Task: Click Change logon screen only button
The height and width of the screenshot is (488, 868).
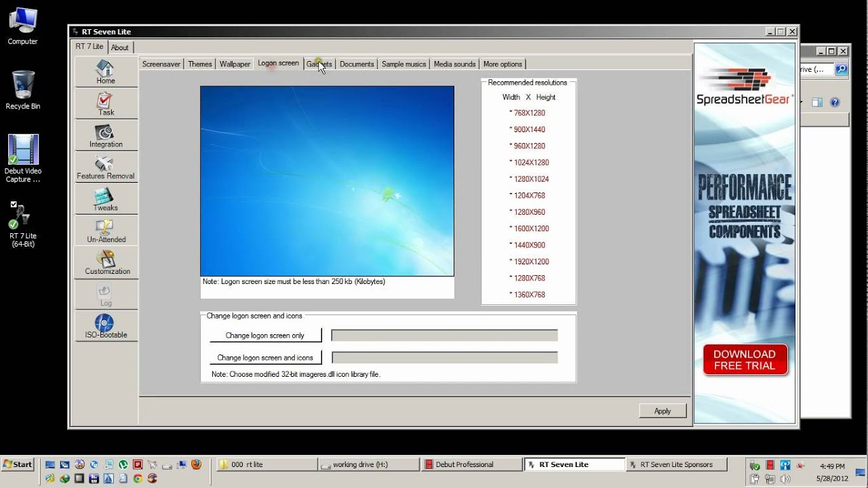Action: [265, 335]
